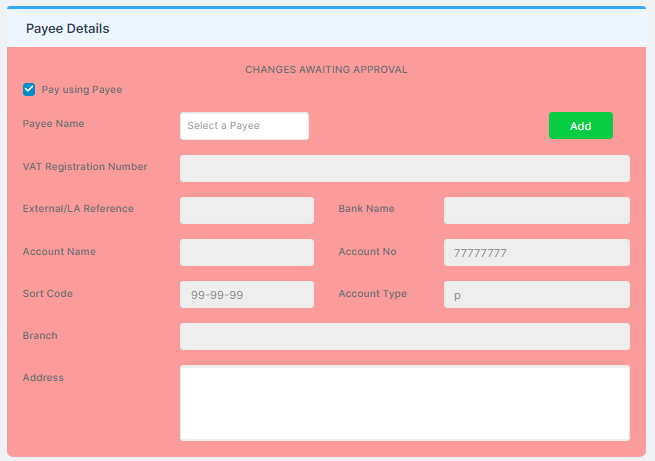Click the Account No field showing 77777777
The height and width of the screenshot is (461, 655).
(537, 253)
